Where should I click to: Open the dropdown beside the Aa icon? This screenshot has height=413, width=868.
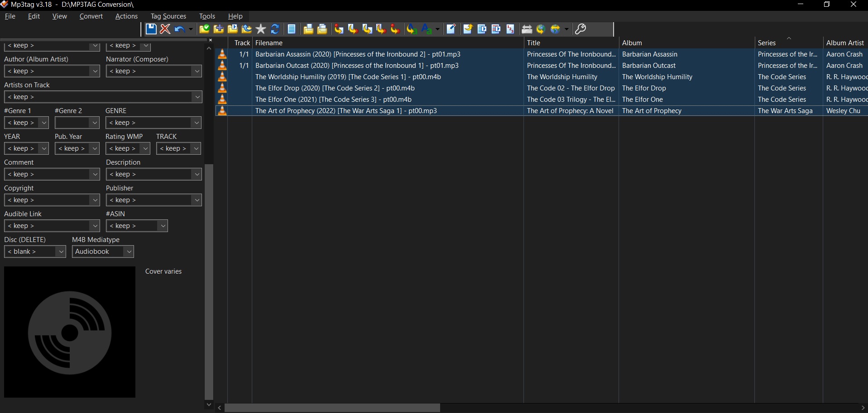click(437, 29)
